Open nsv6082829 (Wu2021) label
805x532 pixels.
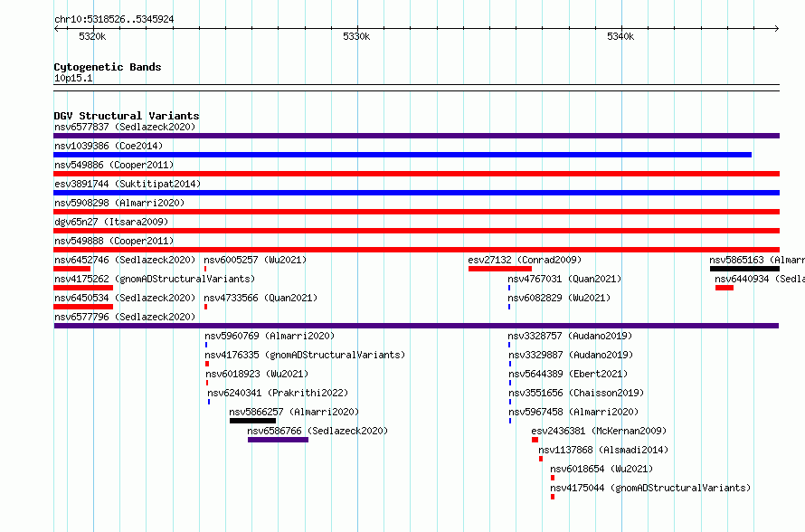(x=559, y=298)
